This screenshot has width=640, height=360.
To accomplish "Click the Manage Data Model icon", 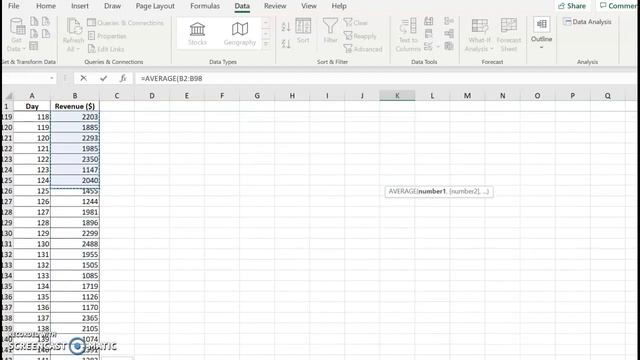I will tap(449, 46).
